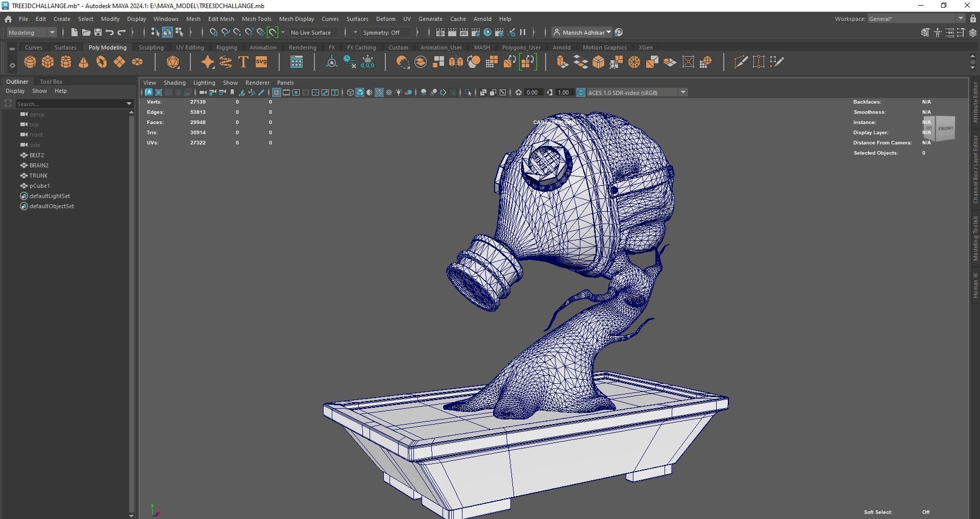Click the Extrude shelf icon
Screen dimensions: 980x519
coord(562,62)
